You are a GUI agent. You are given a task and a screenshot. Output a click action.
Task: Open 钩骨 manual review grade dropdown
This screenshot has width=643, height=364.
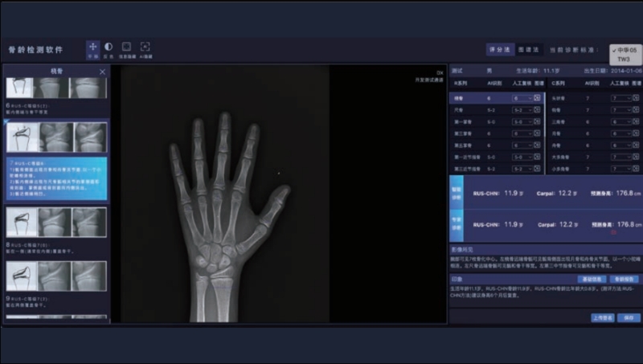click(621, 110)
